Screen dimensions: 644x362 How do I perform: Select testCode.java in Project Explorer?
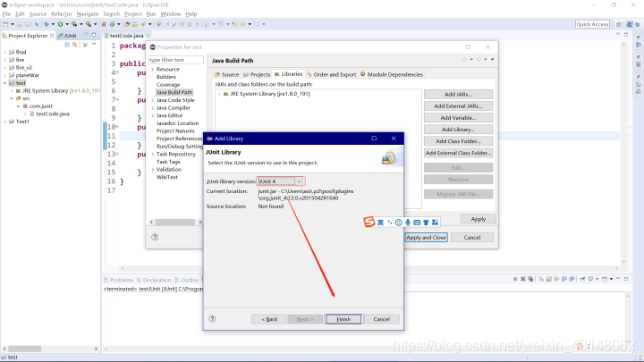coord(53,114)
